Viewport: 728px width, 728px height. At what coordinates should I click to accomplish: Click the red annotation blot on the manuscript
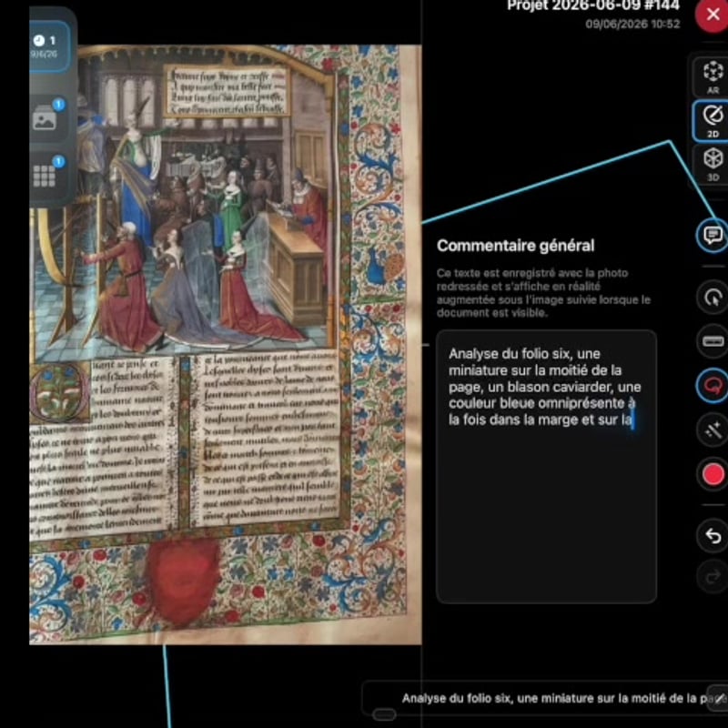185,582
